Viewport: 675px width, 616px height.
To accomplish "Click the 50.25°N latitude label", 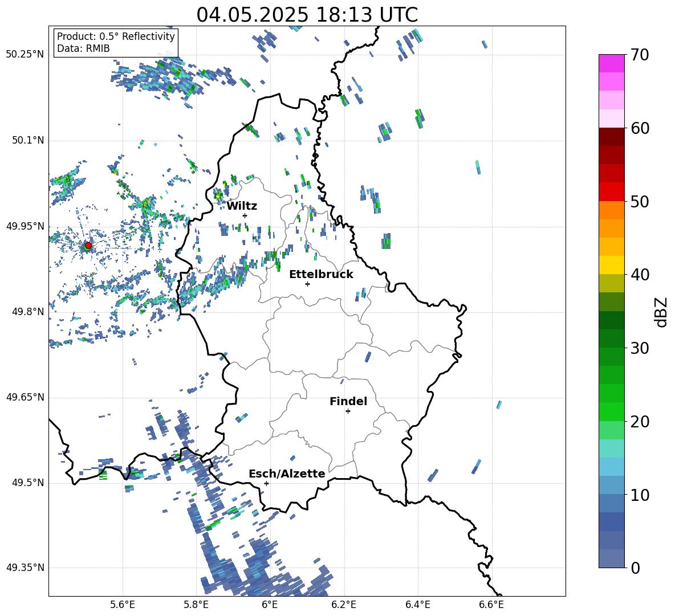I will (x=25, y=55).
